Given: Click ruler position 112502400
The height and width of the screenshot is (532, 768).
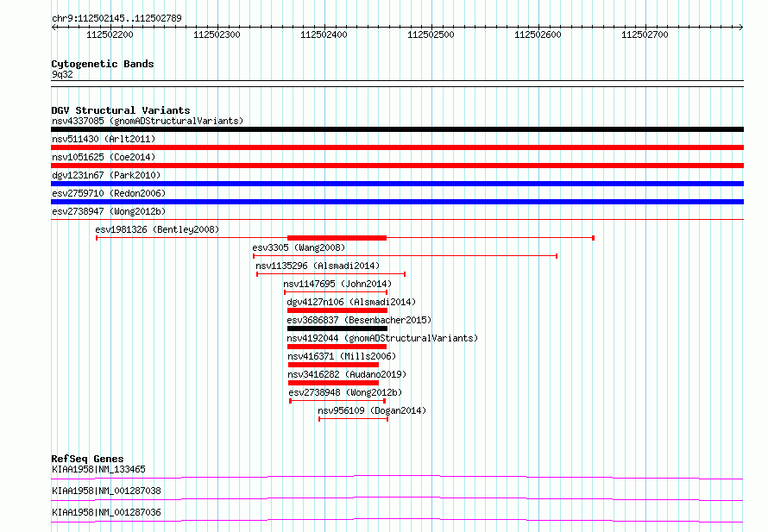Looking at the screenshot, I should (324, 34).
